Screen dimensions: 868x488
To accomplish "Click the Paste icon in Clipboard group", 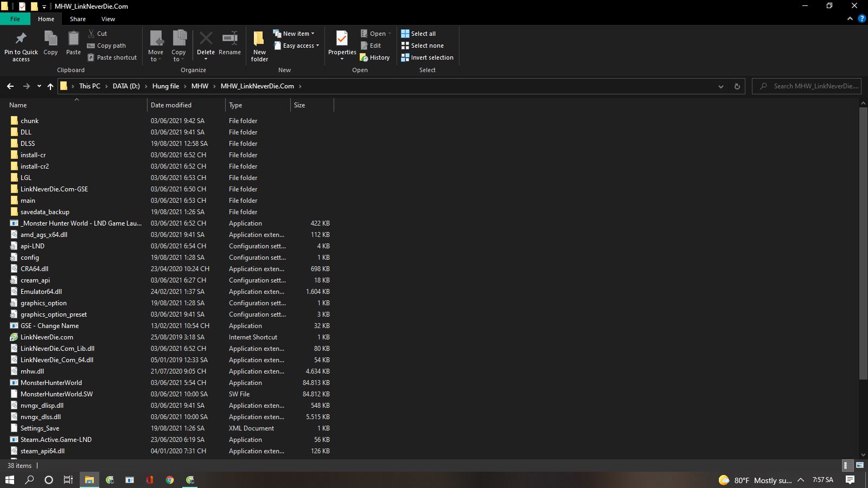I will (73, 39).
